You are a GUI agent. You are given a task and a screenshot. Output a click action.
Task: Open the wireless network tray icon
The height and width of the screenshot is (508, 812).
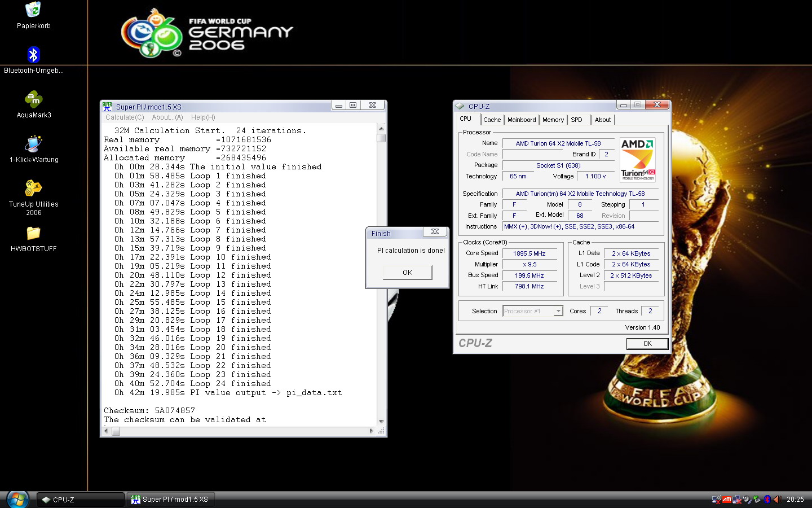pos(716,500)
